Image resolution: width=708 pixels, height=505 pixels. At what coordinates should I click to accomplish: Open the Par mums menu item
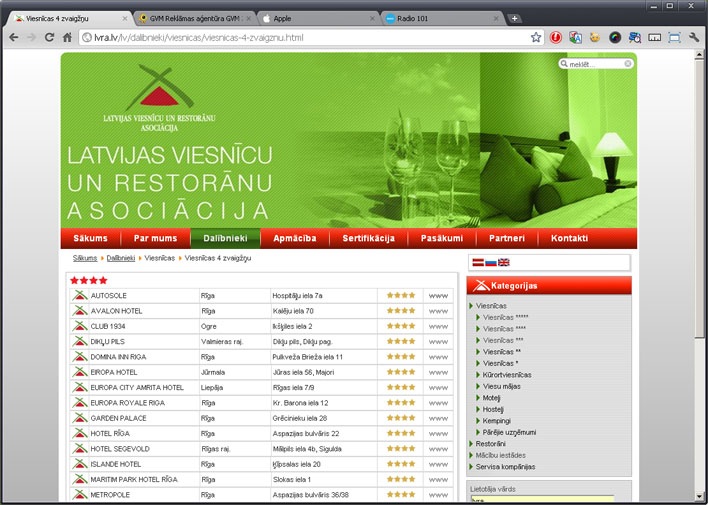[x=155, y=238]
